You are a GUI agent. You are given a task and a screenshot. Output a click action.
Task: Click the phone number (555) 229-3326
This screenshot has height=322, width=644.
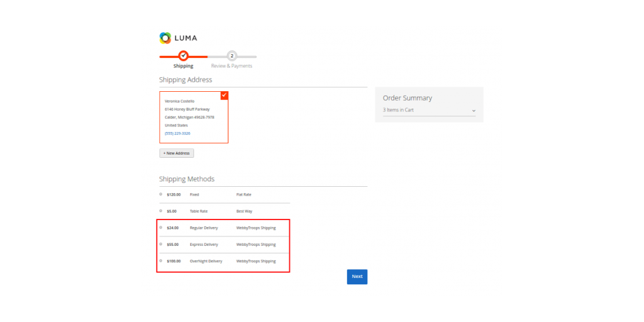[x=177, y=133]
